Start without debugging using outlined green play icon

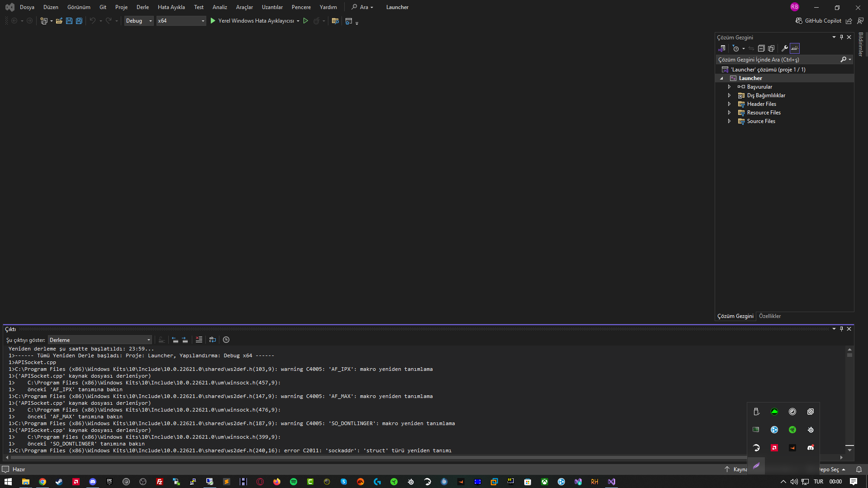pos(306,21)
